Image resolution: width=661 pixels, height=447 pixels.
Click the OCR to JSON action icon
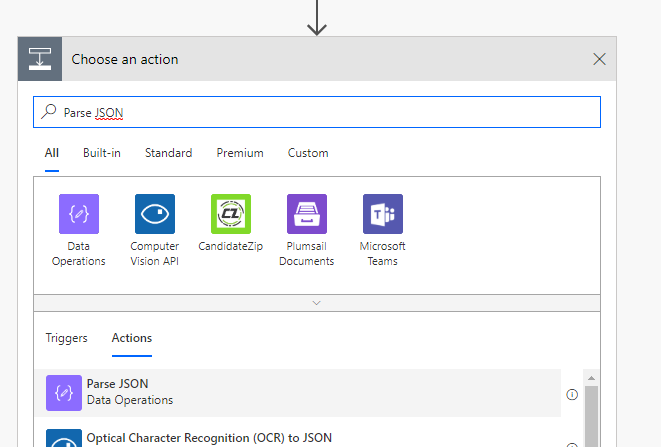coord(64,440)
